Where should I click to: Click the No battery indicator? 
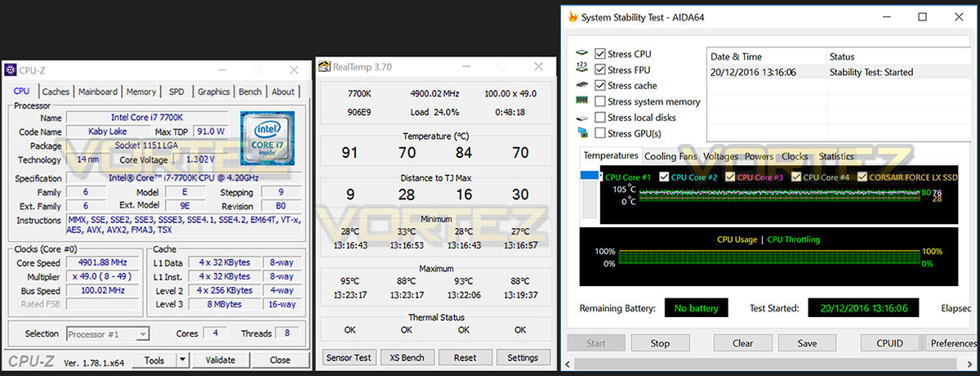click(697, 308)
